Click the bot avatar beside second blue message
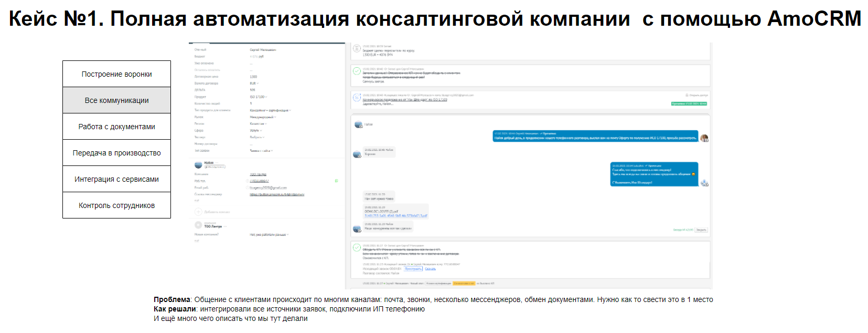Screen dimensions: 868x333 tap(704, 183)
